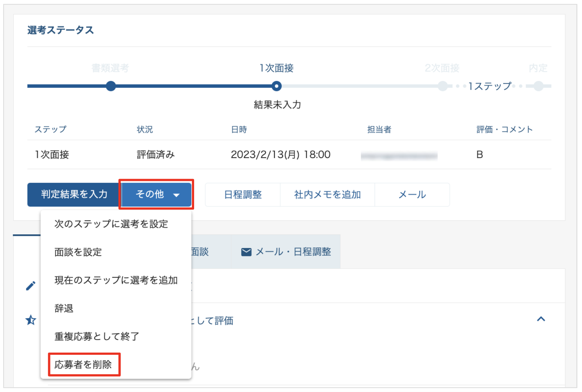
Task: Click the 1次面接 current step marker
Action: coord(277,86)
